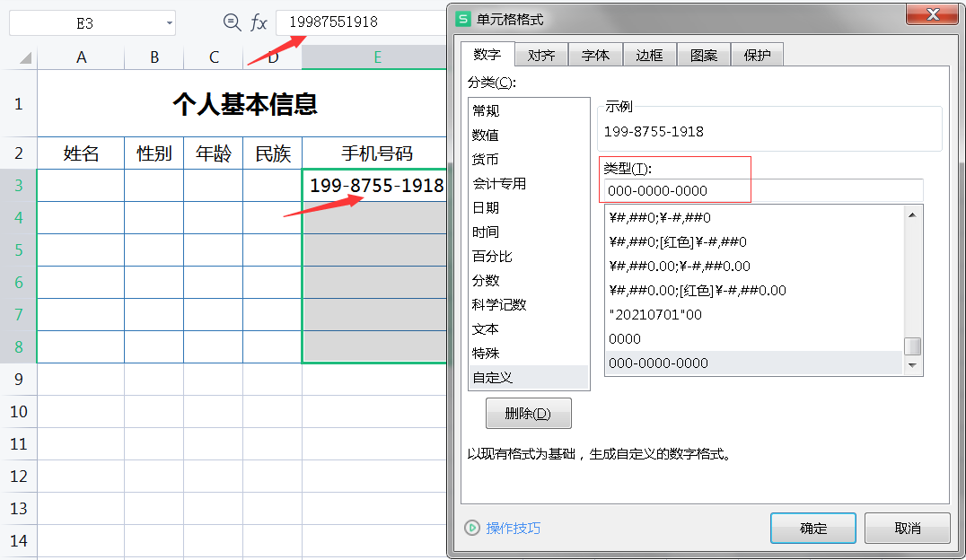Viewport: 966px width, 560px height.
Task: Click the 性别 header cell
Action: pyautogui.click(x=154, y=153)
